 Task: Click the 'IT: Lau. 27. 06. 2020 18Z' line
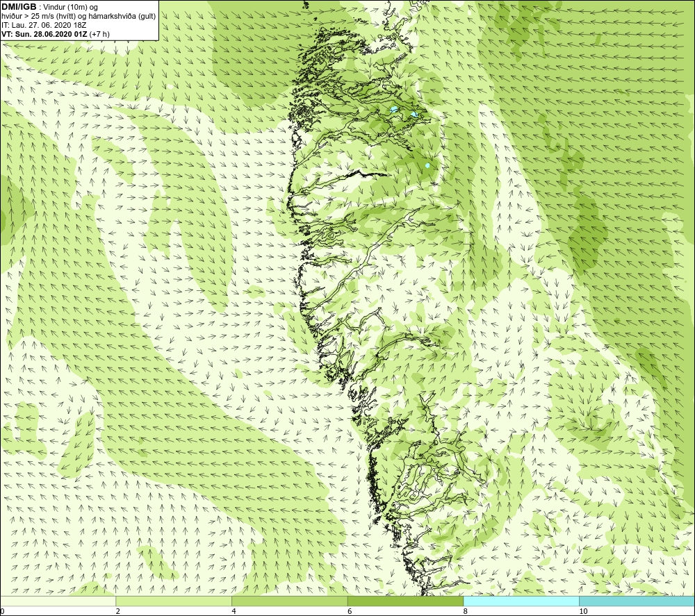pyautogui.click(x=43, y=25)
